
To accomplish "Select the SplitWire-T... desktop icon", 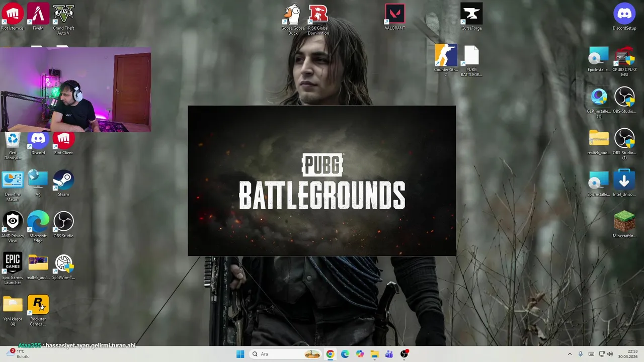I will tap(63, 267).
